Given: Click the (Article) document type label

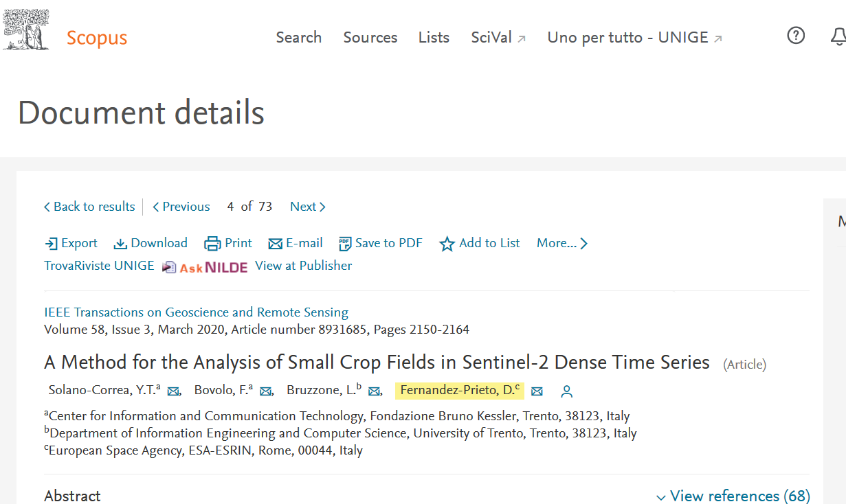Looking at the screenshot, I should 744,365.
